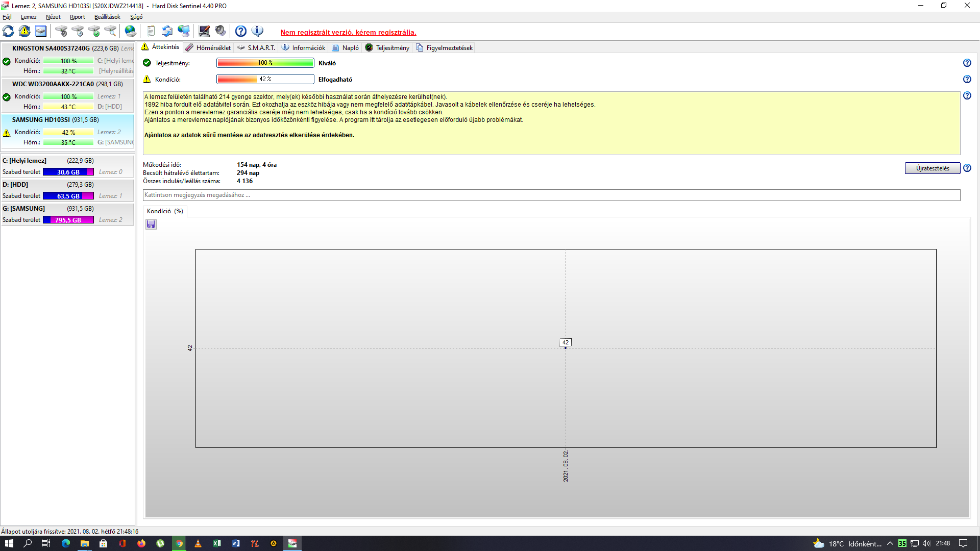Open Excel from the taskbar
This screenshot has height=551, width=980.
pos(217,543)
